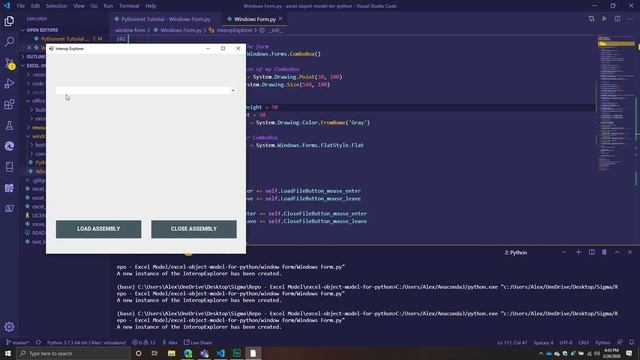The height and width of the screenshot is (360, 640).
Task: Open Source Control view with yellow badge
Action: (9, 63)
